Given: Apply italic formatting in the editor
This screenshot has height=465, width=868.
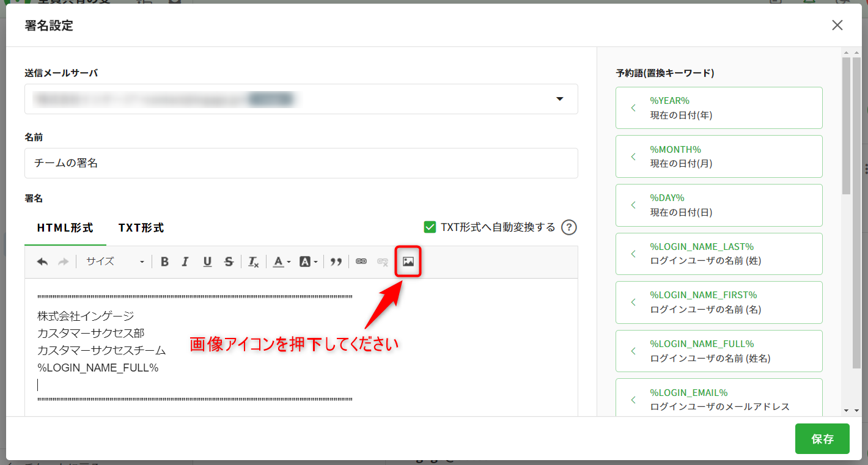Looking at the screenshot, I should point(185,262).
